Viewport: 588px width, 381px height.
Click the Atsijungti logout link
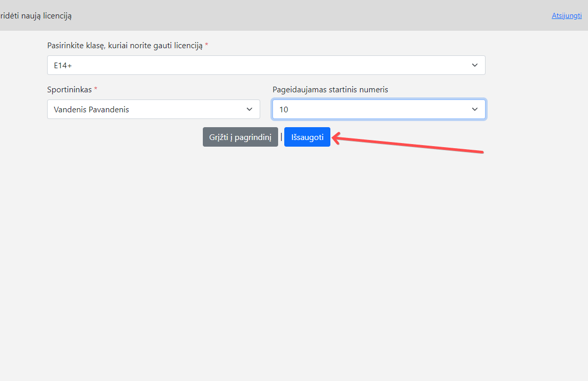pos(566,16)
